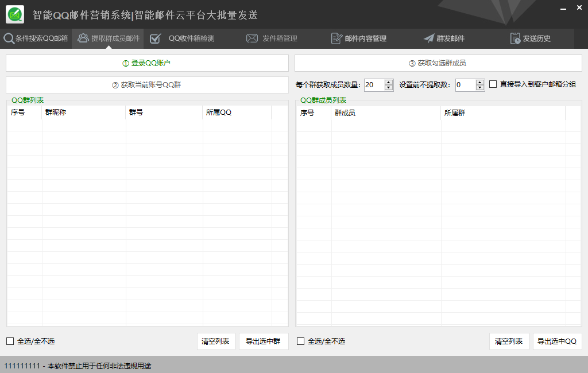This screenshot has width=588, height=373.
Task: Click the checkmark icon for QQ收件箱检测
Action: point(155,38)
